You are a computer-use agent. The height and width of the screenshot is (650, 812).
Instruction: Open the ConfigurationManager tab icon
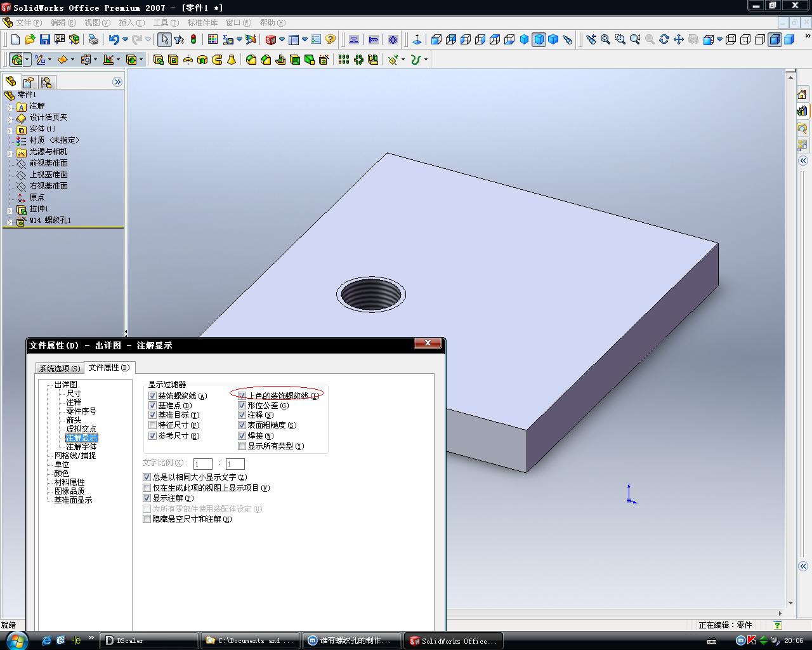[46, 82]
